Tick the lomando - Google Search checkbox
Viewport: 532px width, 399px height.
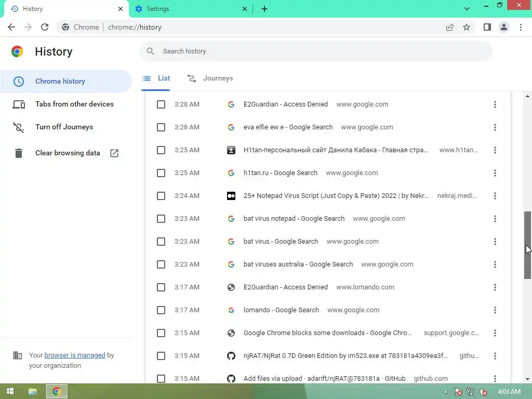(x=161, y=310)
